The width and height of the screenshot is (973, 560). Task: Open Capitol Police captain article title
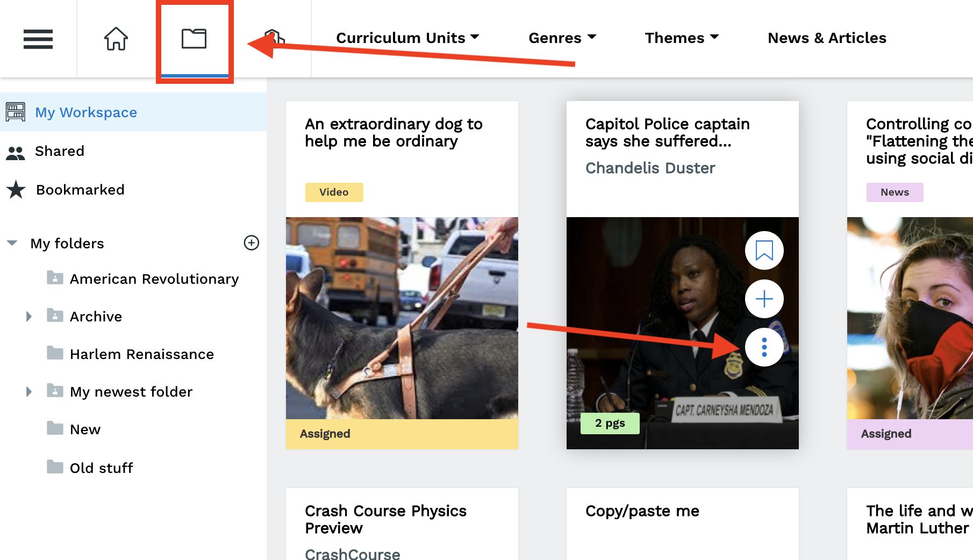click(x=667, y=132)
